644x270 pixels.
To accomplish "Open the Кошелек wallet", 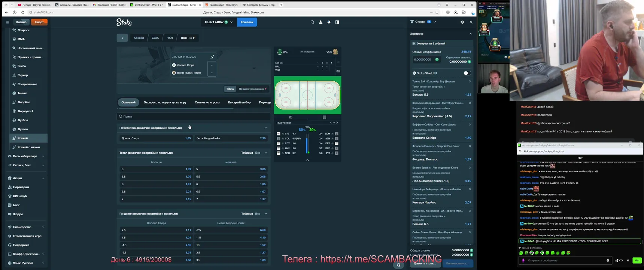I will click(x=247, y=22).
